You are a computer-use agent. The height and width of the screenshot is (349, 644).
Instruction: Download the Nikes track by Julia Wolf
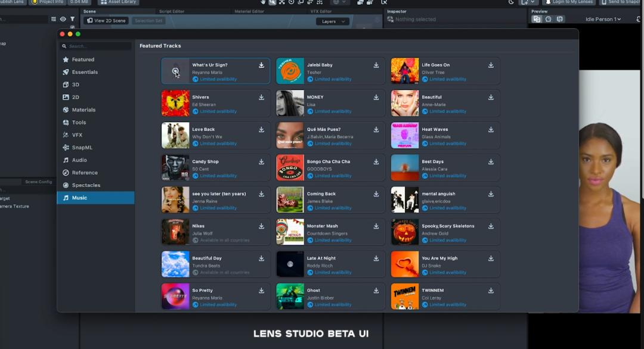[261, 226]
